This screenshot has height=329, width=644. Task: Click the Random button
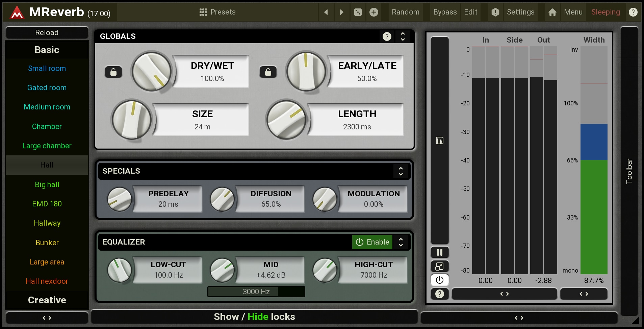click(x=405, y=12)
